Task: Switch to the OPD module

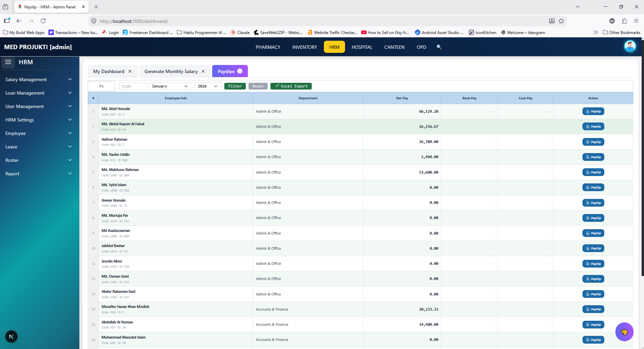Action: 421,47
